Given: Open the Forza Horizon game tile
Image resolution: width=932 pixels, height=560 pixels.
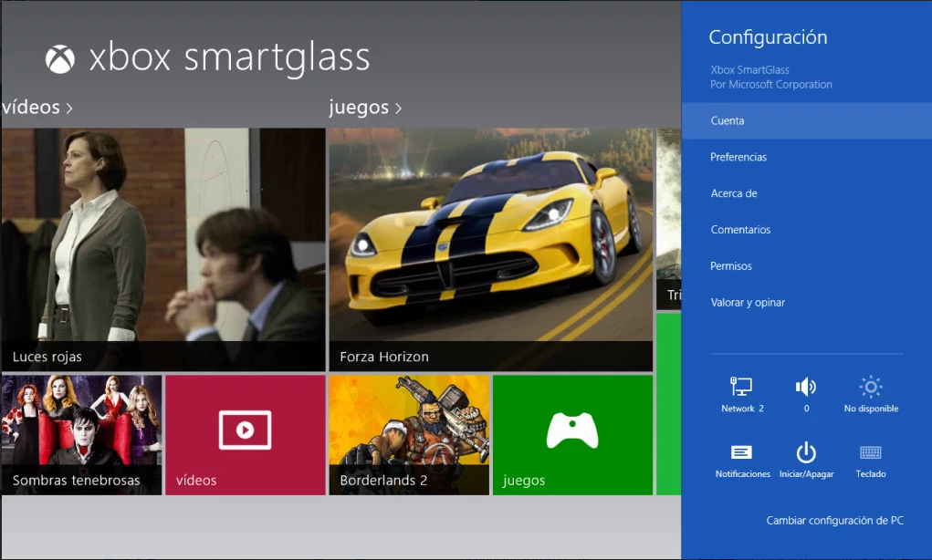Looking at the screenshot, I should (491, 249).
